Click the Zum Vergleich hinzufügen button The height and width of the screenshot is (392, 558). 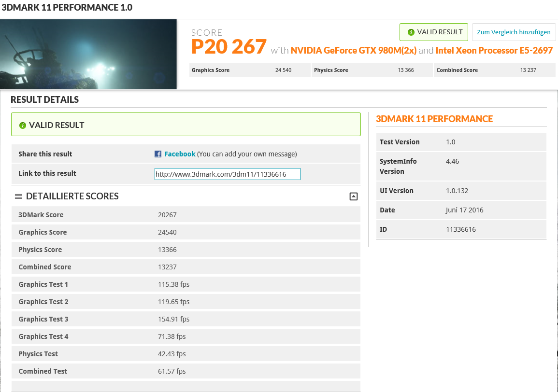514,32
